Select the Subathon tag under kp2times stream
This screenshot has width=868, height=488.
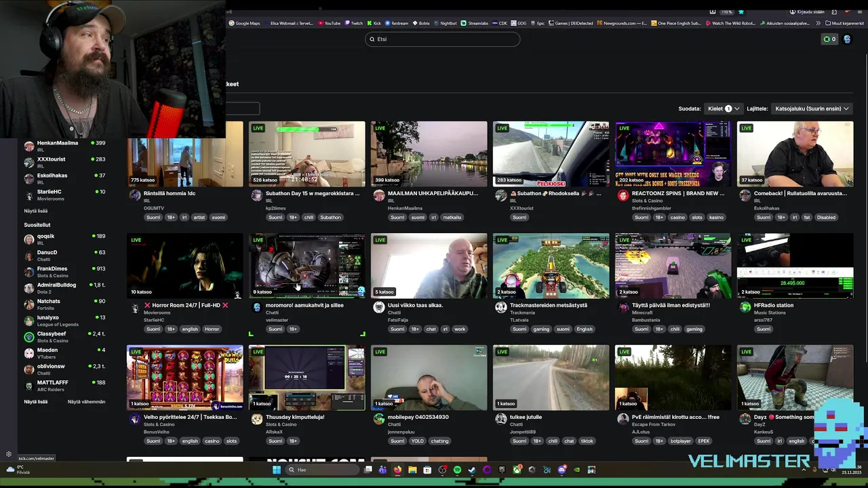click(x=331, y=218)
